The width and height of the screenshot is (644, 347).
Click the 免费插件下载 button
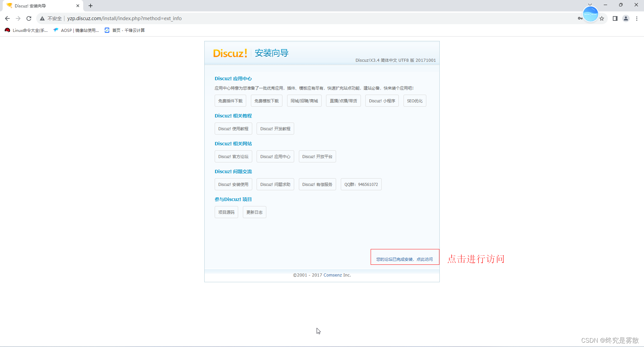click(x=230, y=101)
